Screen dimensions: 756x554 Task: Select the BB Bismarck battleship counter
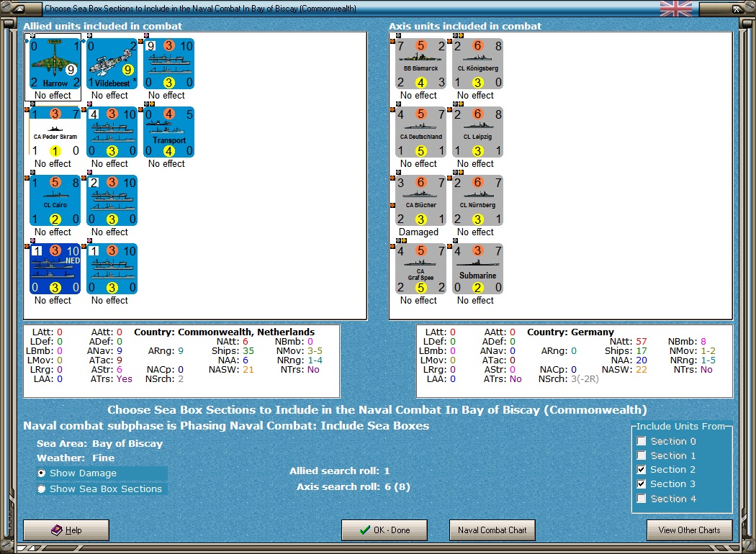421,64
